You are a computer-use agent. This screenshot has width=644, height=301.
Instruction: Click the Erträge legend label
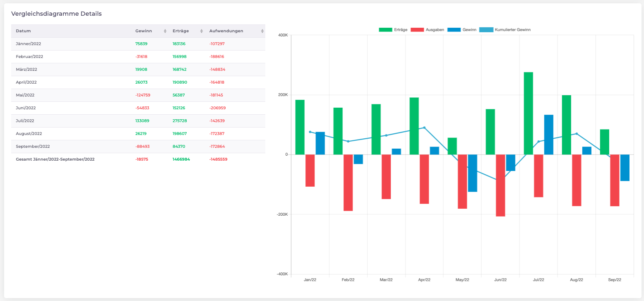(401, 30)
